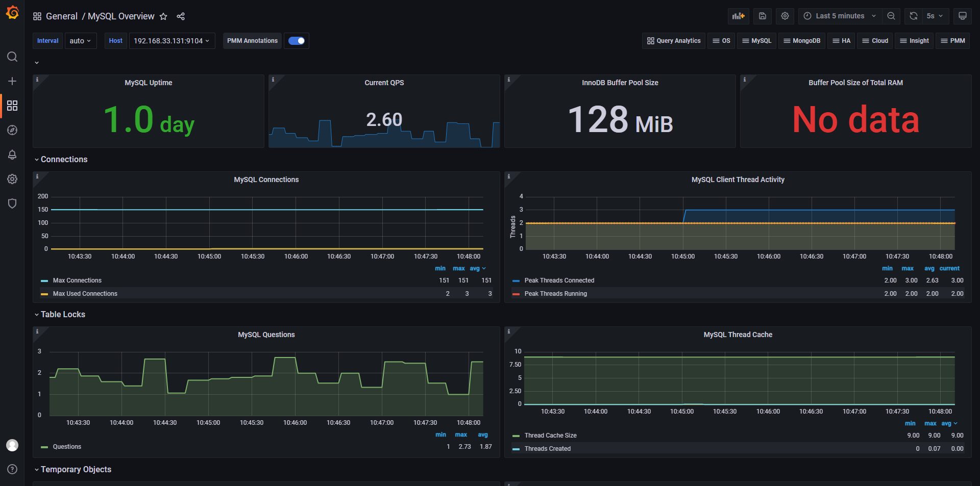Toggle Max Connections series in legend
Viewport: 980px width, 486px height.
[x=77, y=280]
